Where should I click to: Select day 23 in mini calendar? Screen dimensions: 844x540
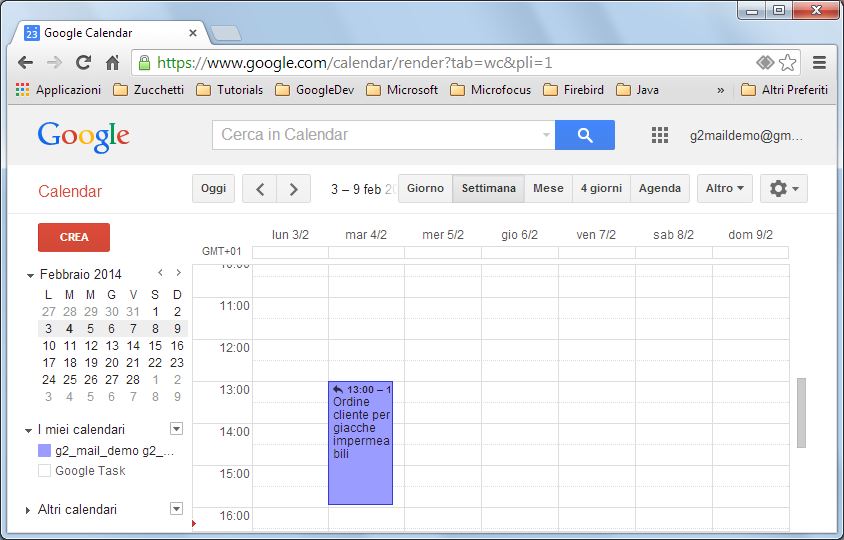pos(177,363)
